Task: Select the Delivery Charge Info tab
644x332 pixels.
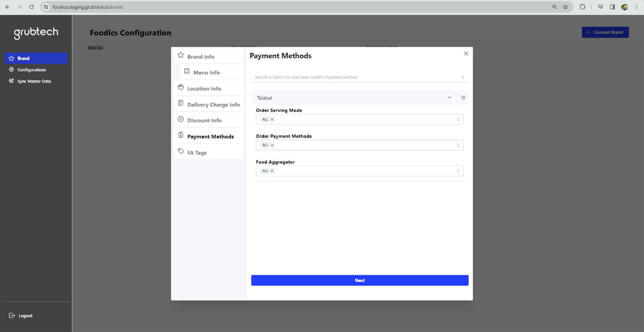Action: pyautogui.click(x=213, y=105)
